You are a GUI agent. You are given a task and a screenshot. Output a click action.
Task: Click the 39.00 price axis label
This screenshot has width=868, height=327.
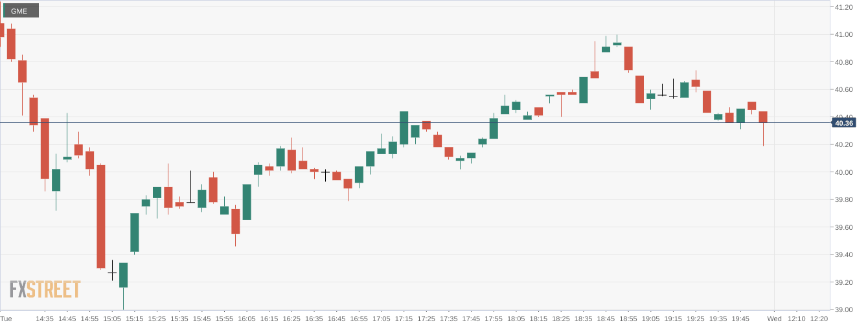click(x=843, y=310)
